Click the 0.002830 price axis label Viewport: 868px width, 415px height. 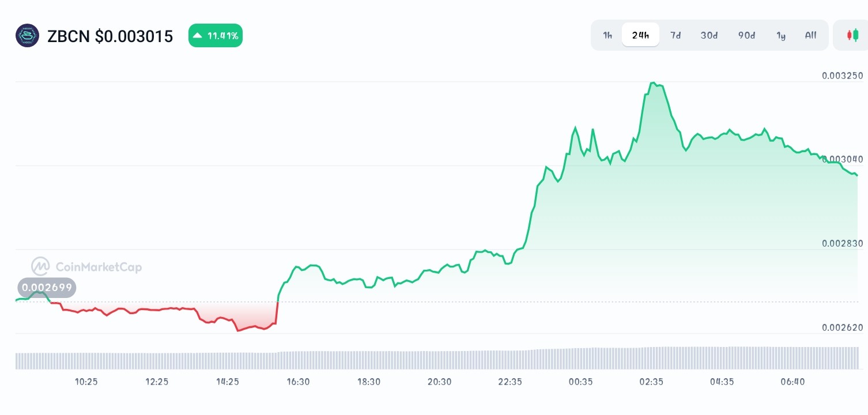[842, 243]
